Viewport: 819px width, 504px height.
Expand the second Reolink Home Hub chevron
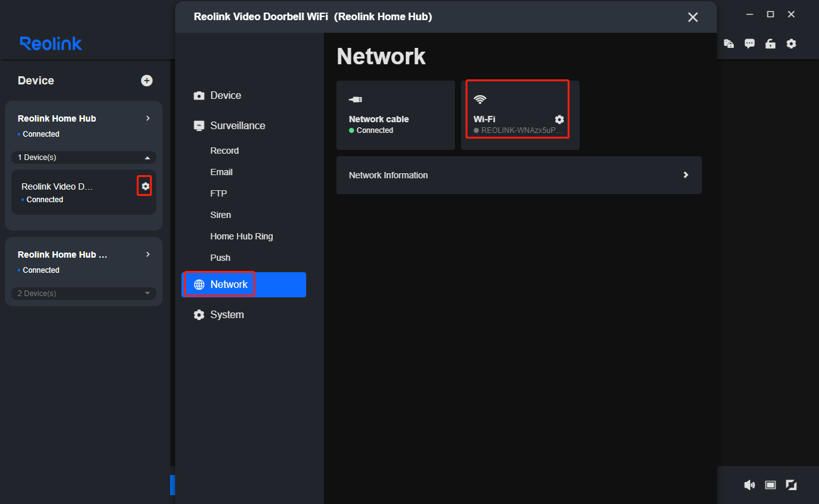(x=148, y=255)
